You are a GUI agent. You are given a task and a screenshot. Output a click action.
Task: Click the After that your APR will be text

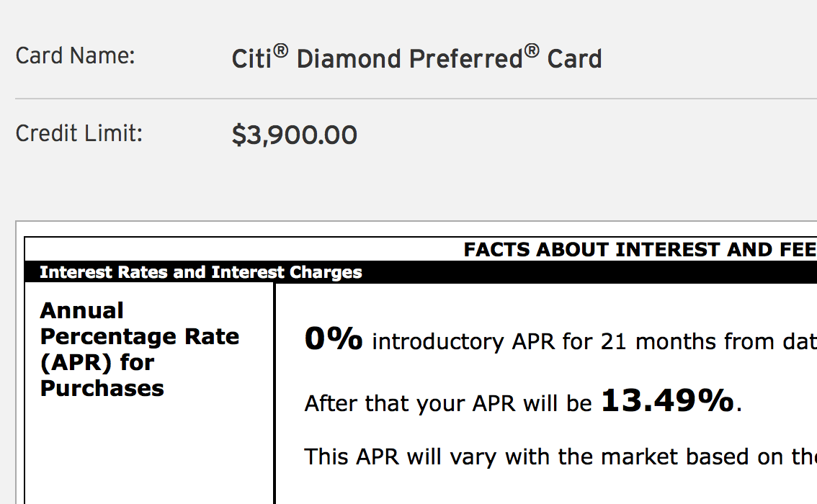pyautogui.click(x=448, y=403)
